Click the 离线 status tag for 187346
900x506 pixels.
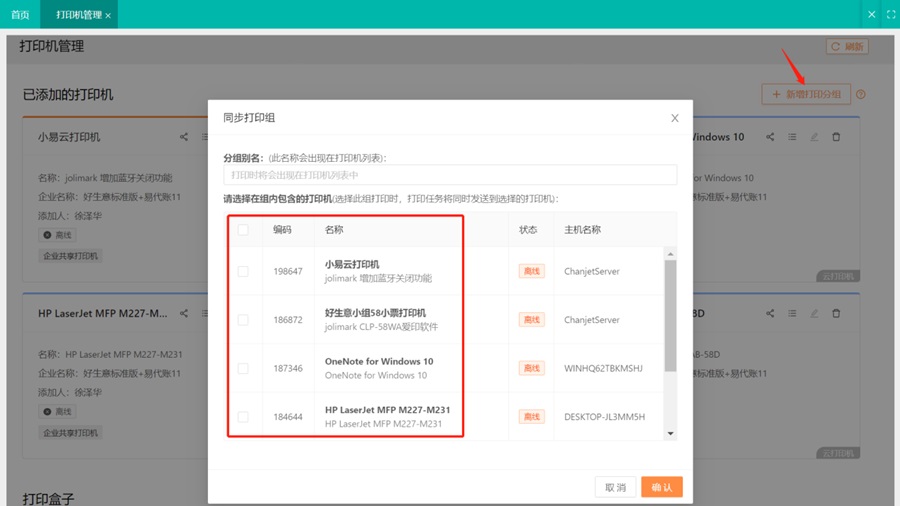point(532,368)
